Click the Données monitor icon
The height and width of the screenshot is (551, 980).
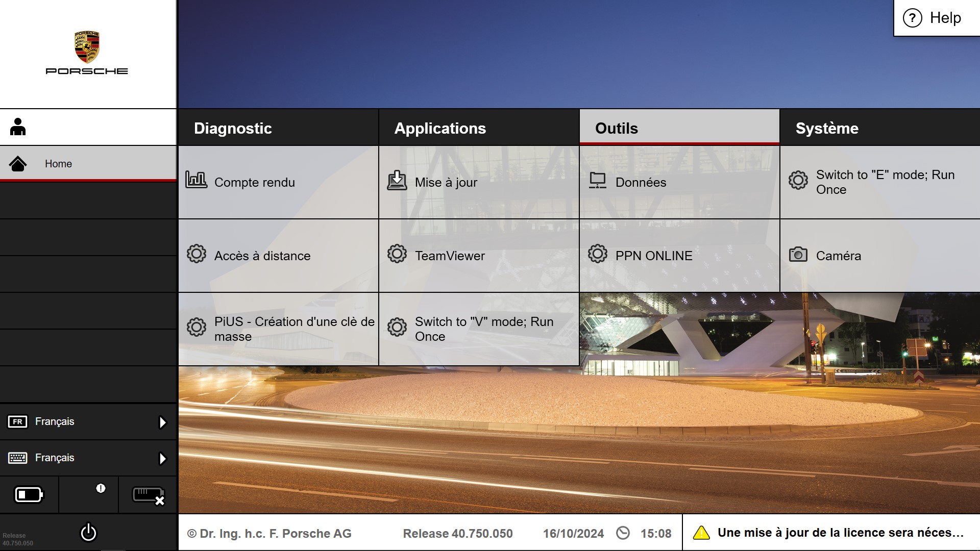click(x=598, y=181)
